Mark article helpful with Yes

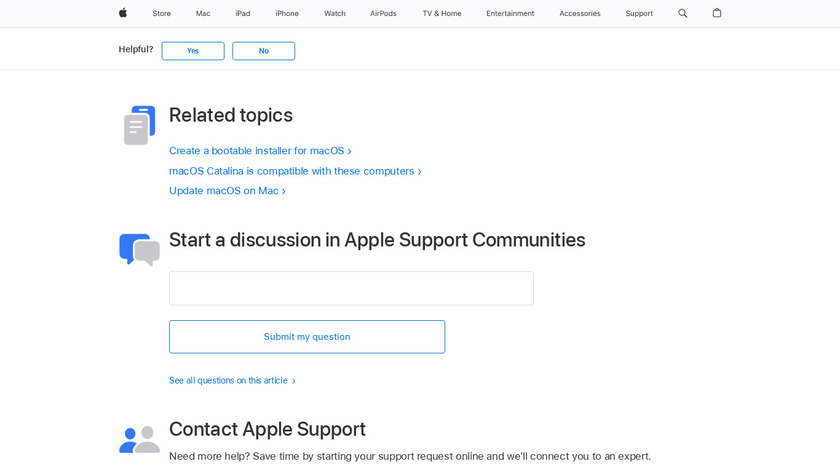(x=193, y=51)
